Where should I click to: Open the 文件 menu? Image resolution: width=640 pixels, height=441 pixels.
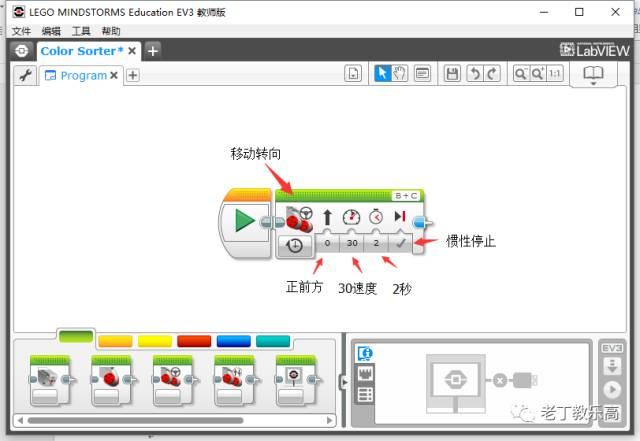pos(21,31)
